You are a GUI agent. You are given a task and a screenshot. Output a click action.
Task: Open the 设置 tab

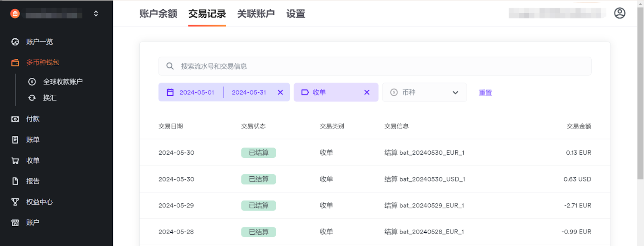(x=295, y=14)
